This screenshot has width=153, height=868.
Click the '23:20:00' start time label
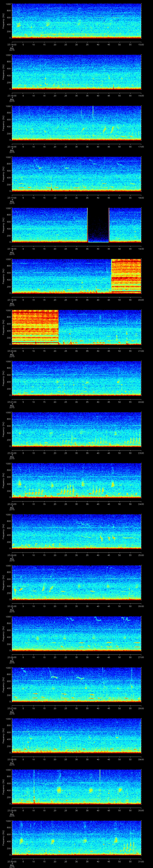point(12,351)
